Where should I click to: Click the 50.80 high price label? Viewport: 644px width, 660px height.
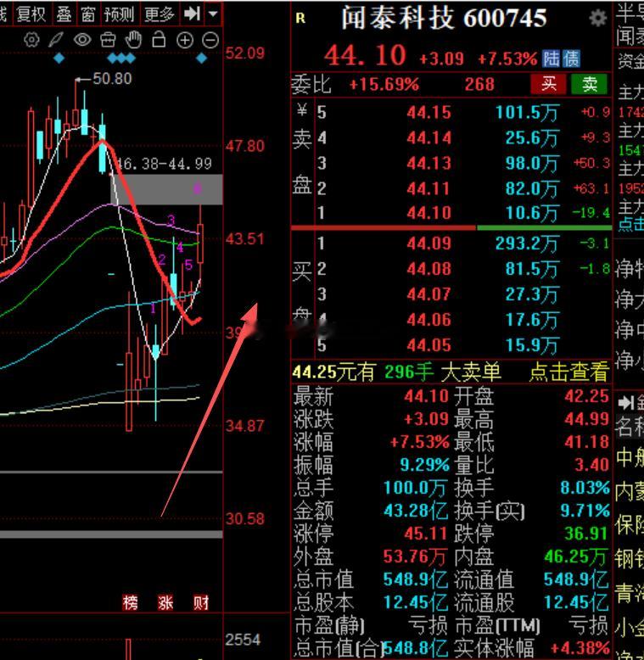[x=112, y=79]
